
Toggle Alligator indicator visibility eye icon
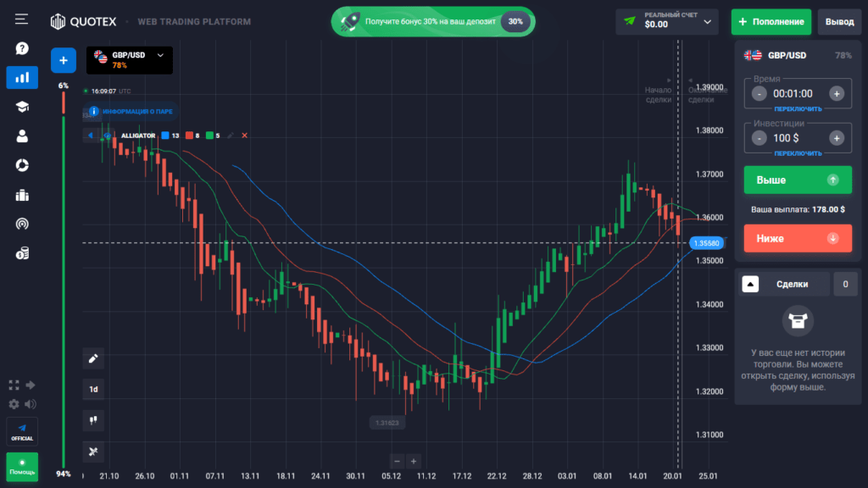coord(108,136)
